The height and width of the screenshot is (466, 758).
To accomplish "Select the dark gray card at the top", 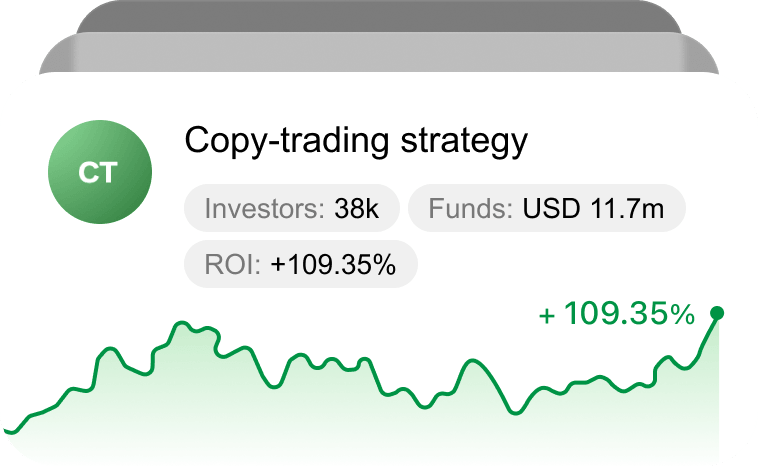I will point(380,15).
